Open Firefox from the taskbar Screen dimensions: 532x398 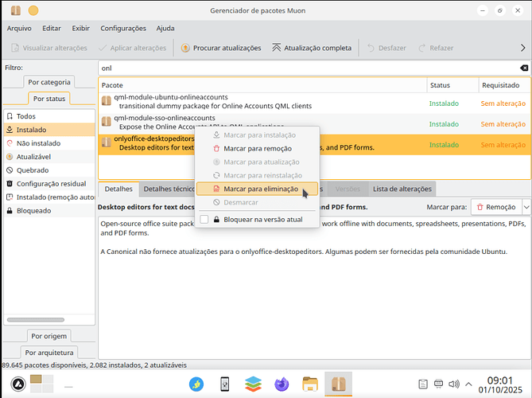(x=282, y=384)
